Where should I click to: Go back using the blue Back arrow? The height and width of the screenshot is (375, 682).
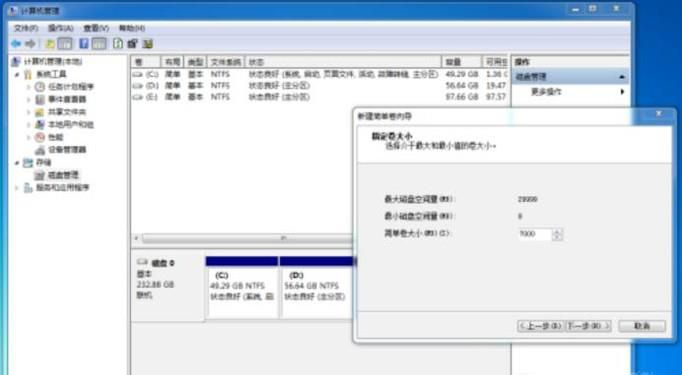tap(16, 44)
